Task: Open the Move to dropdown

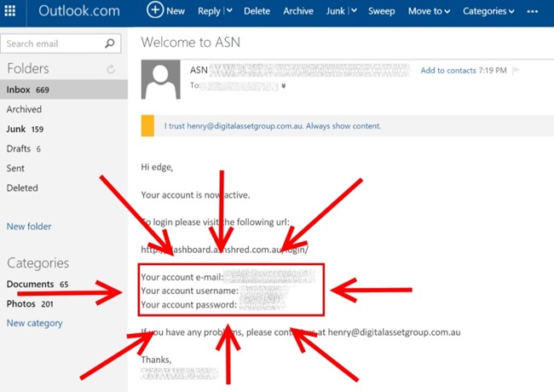Action: [x=429, y=11]
